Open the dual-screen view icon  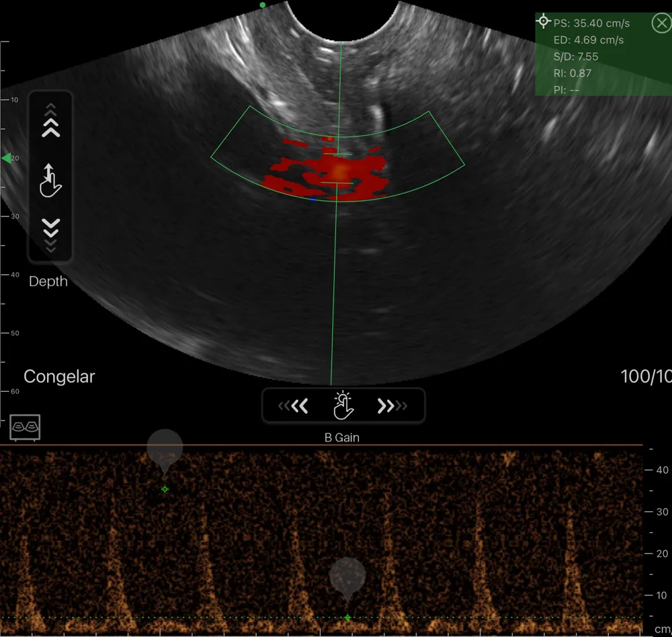click(x=25, y=427)
